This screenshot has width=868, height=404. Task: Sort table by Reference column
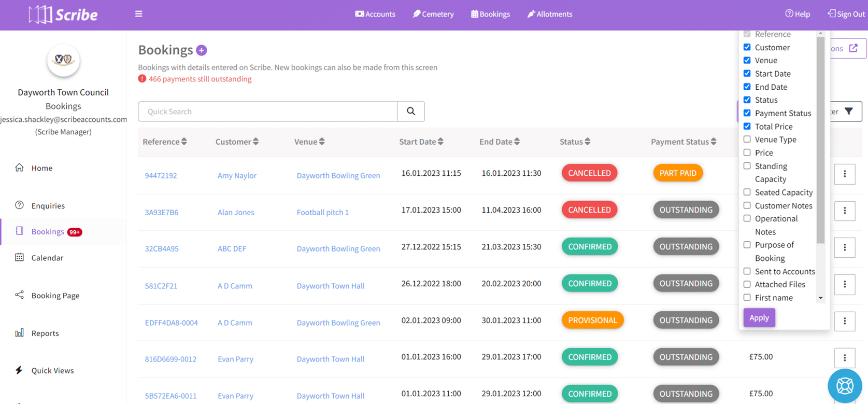pyautogui.click(x=165, y=142)
